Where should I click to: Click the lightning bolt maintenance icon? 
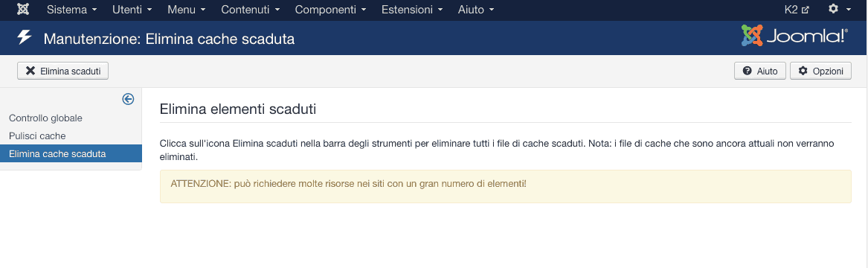pyautogui.click(x=25, y=38)
